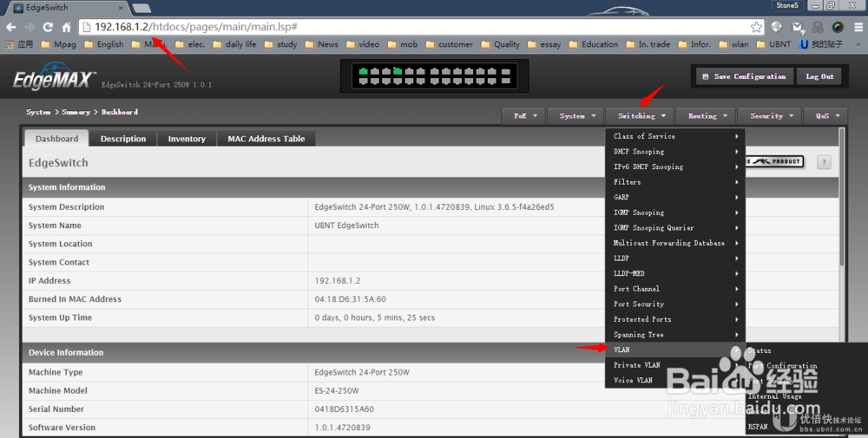Screen dimensions: 868x438
Task: Switch to the Inventory tab
Action: tap(187, 139)
